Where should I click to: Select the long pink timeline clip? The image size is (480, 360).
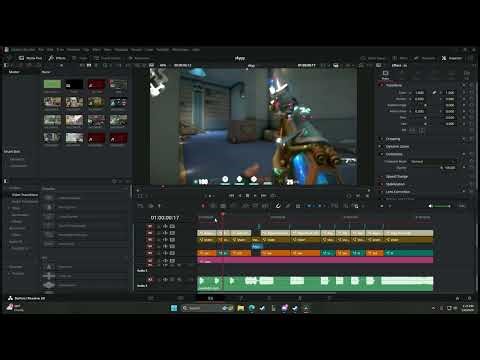tap(315, 260)
